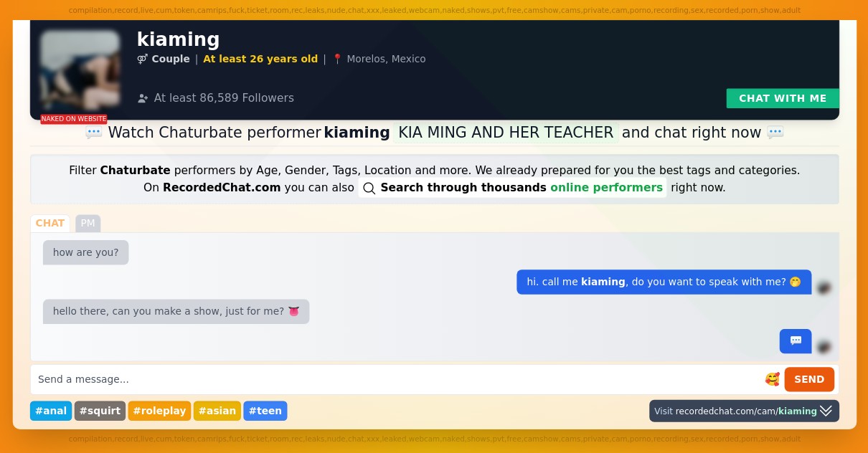Click the speech bubble emoji after right now
The height and width of the screenshot is (453, 868).
click(x=775, y=133)
